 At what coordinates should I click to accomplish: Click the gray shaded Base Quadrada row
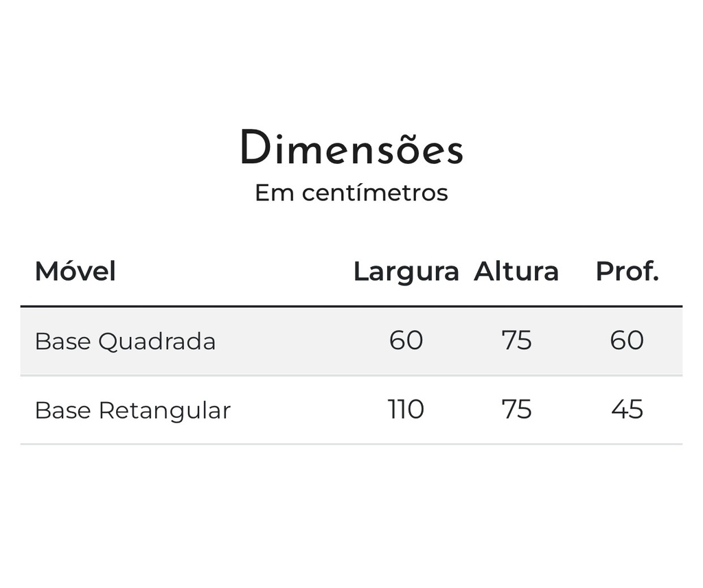point(351,341)
